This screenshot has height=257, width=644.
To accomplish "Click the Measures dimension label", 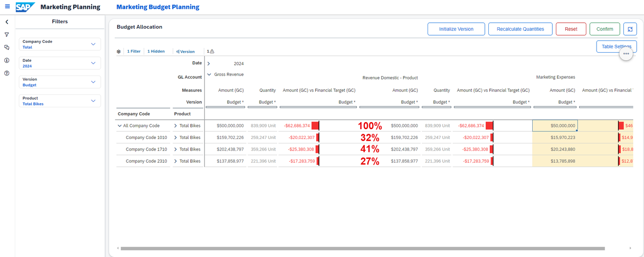I will tap(192, 90).
